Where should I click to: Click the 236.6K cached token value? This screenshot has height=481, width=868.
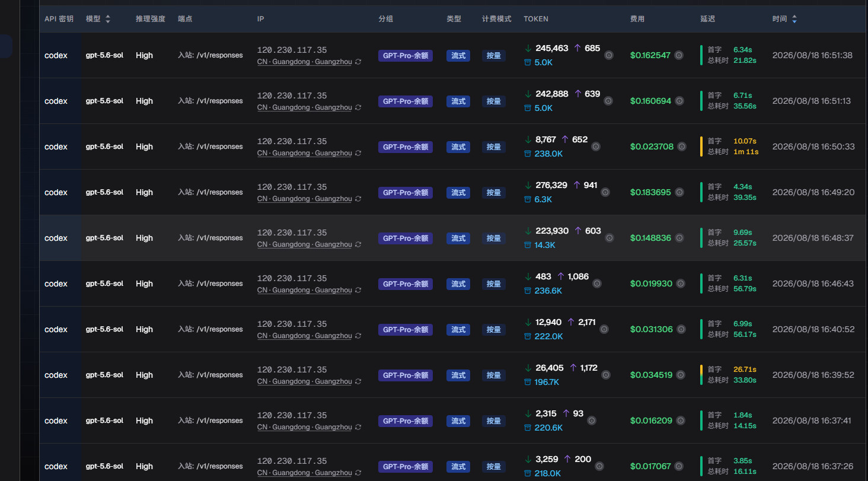click(548, 291)
